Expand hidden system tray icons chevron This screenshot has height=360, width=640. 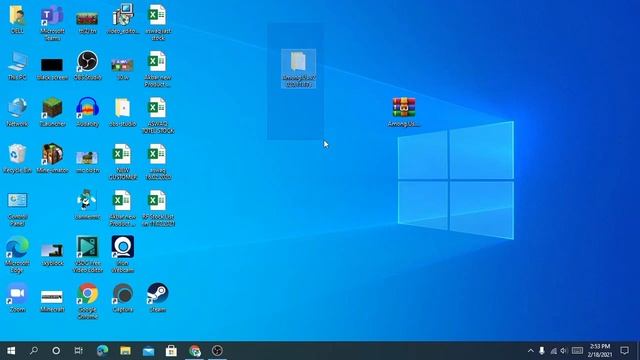530,351
